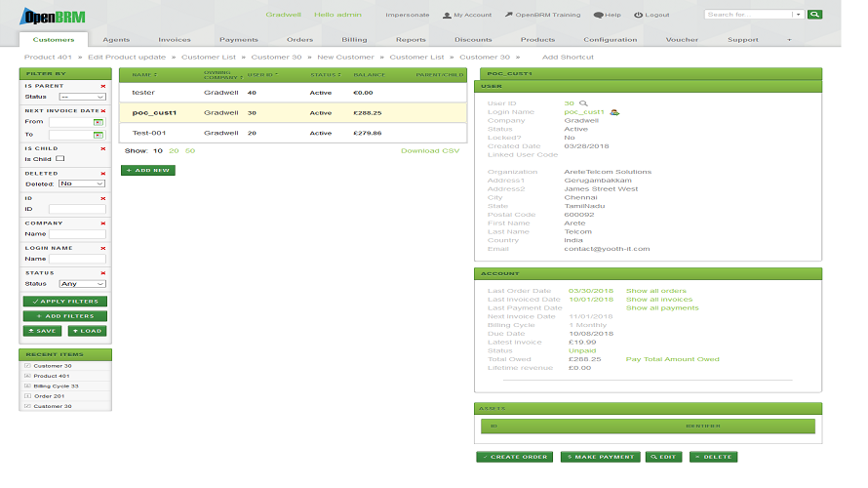Screen dimensions: 868x488
Task: Click the OpenBRM Training pin icon
Action: tap(509, 15)
